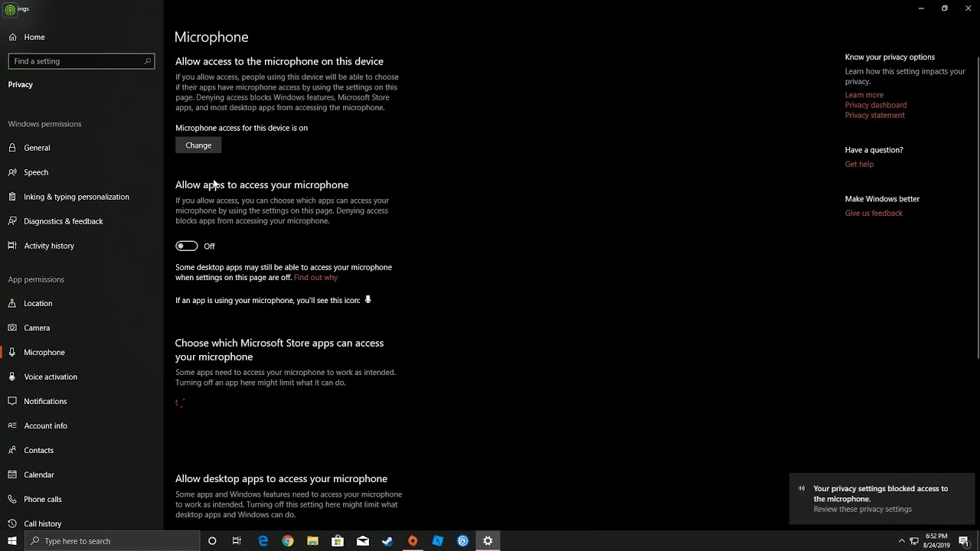The height and width of the screenshot is (551, 980).
Task: Open File Explorer from taskbar
Action: click(312, 541)
